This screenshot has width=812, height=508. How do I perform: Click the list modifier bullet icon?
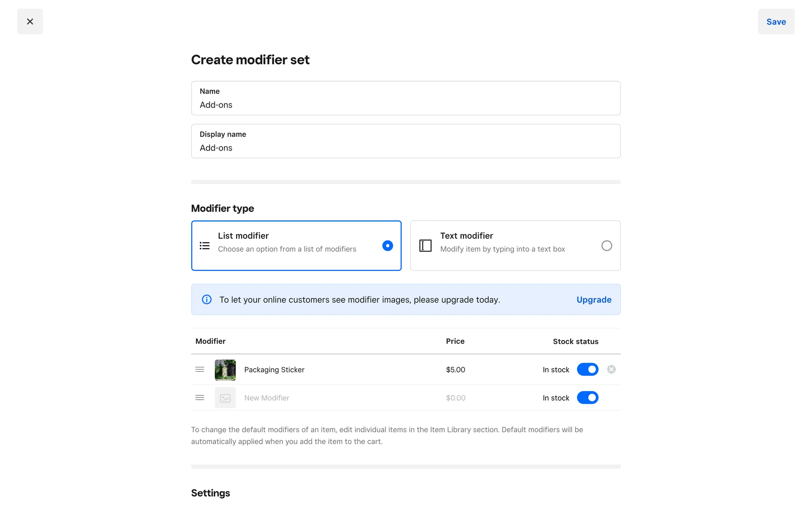click(205, 246)
